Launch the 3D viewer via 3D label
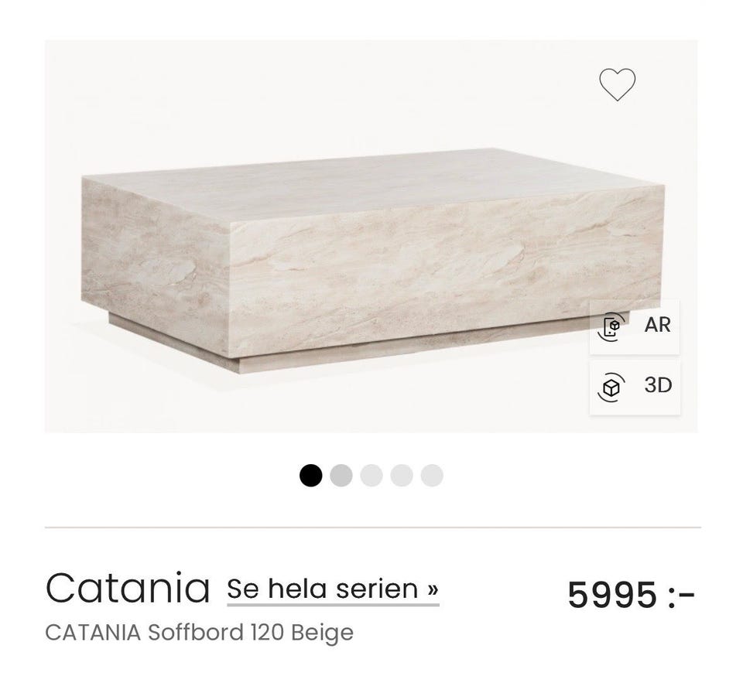Image resolution: width=743 pixels, height=700 pixels. (x=658, y=385)
